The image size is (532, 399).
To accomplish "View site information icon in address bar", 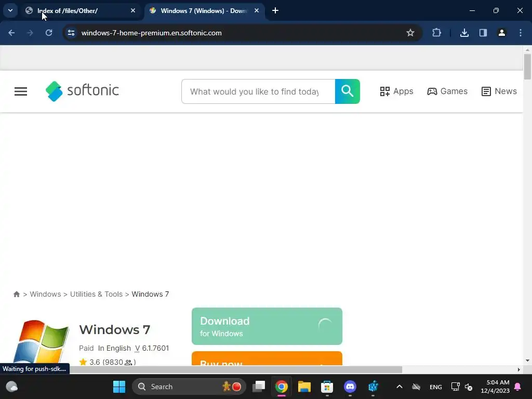I will coord(71,33).
